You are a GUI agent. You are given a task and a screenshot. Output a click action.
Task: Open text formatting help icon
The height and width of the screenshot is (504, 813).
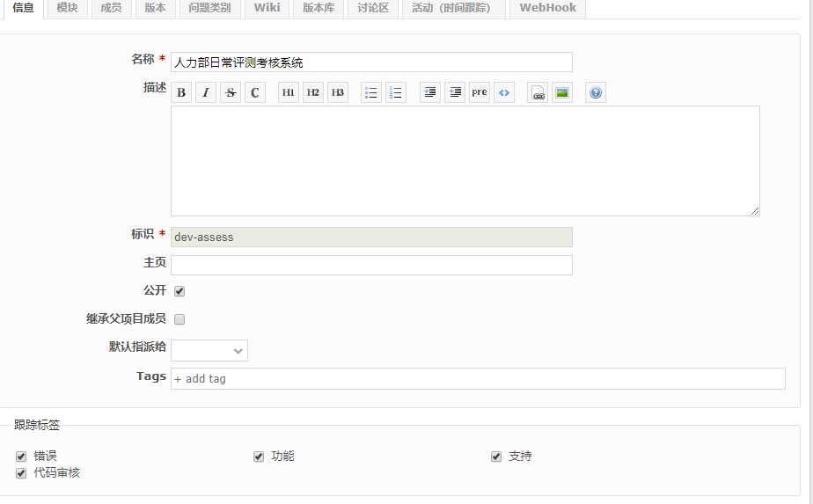point(596,92)
